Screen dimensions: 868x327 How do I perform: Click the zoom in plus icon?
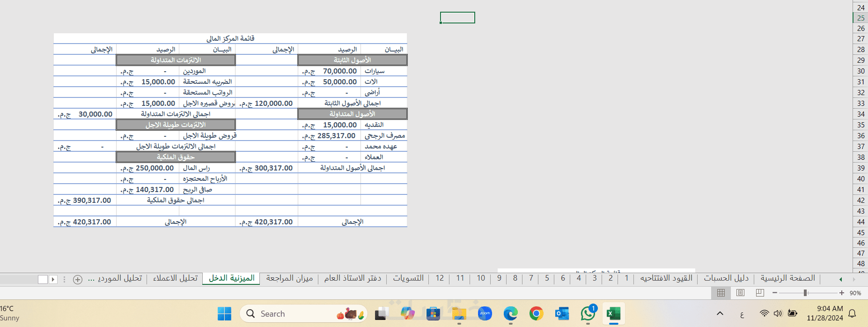842,293
